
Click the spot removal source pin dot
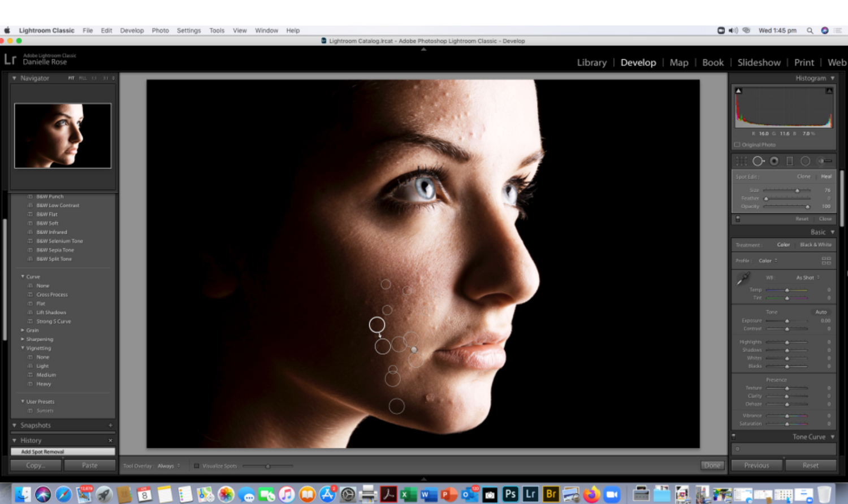[x=414, y=350]
